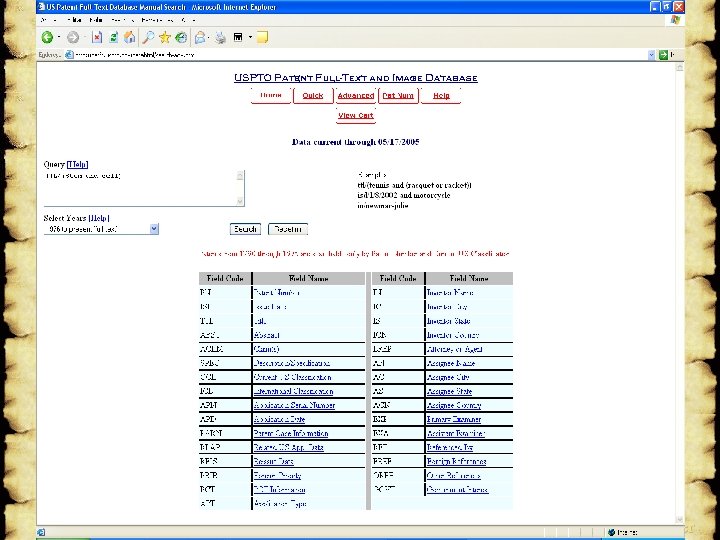Viewport: 720px width, 540px height.
Task: Click the Home navigation button
Action: click(x=271, y=96)
